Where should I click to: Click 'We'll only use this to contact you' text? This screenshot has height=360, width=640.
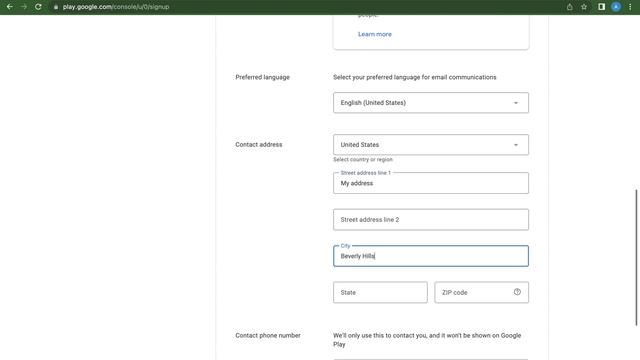click(x=427, y=340)
